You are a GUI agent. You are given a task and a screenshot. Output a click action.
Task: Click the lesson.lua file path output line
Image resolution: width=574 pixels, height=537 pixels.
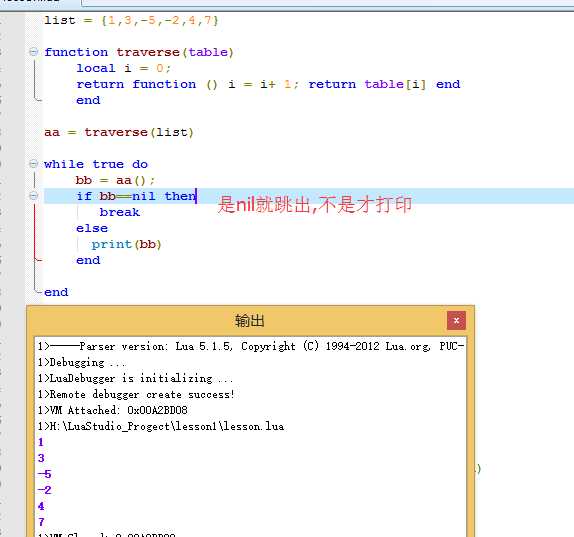tap(161, 426)
